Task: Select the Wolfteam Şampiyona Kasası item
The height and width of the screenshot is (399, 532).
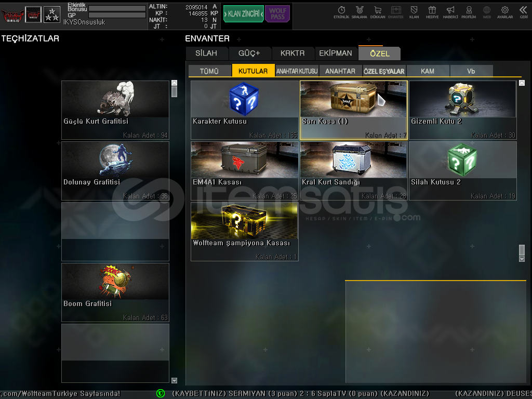Action: click(x=245, y=231)
